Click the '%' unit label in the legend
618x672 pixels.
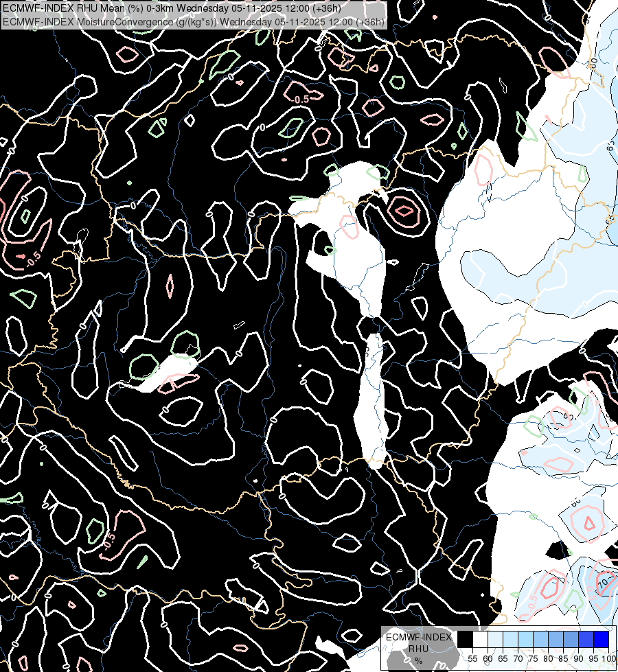(x=418, y=660)
